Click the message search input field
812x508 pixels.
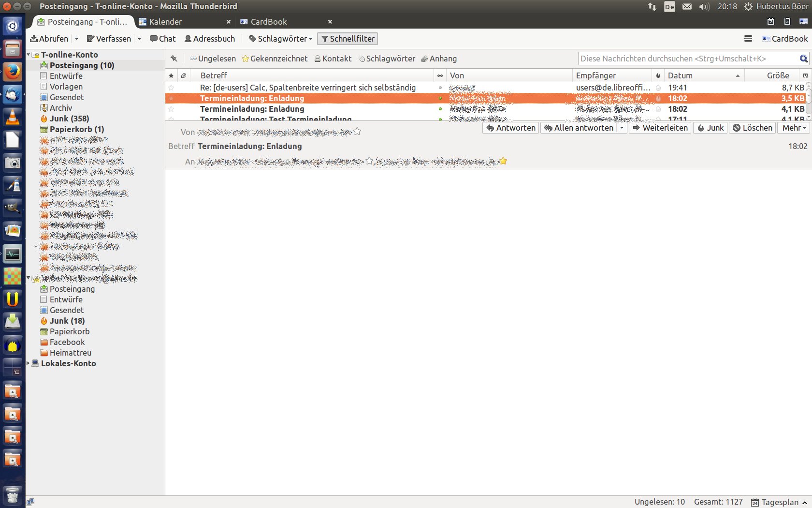(688, 59)
